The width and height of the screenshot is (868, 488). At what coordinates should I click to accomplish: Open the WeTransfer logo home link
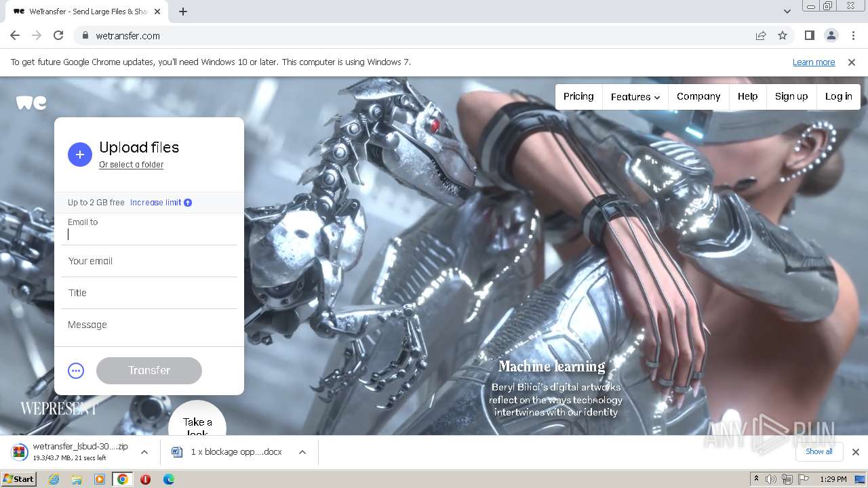[31, 102]
